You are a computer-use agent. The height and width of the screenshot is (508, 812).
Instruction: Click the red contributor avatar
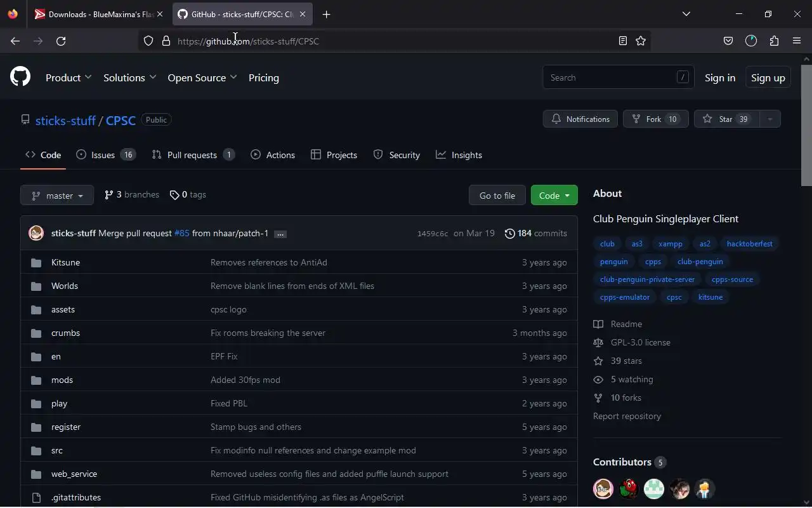[x=629, y=489]
